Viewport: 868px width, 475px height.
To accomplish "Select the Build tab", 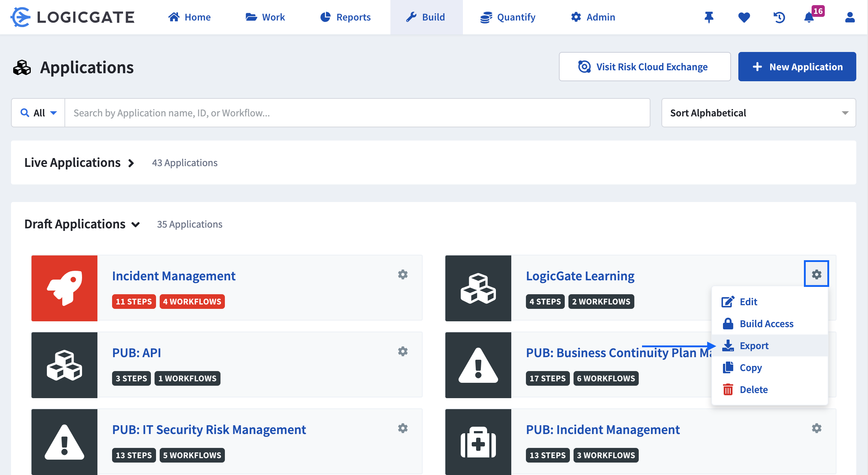I will (426, 17).
